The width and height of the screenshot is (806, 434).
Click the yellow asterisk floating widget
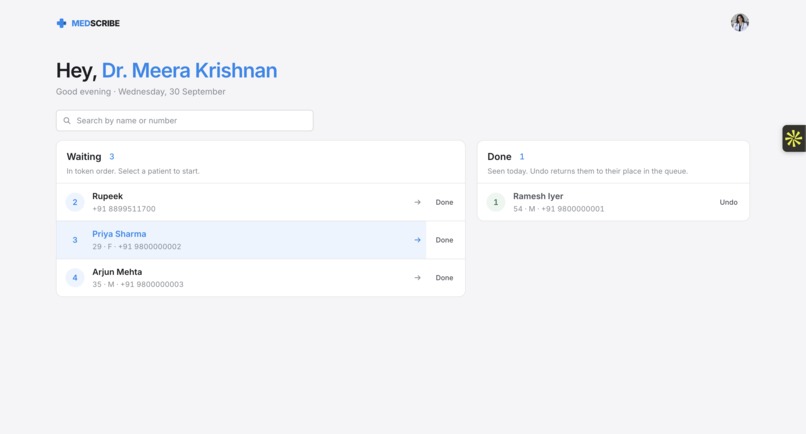coord(793,138)
